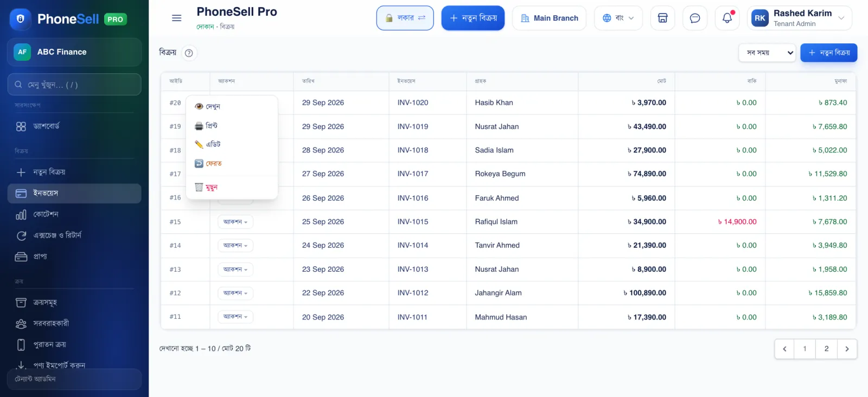Image resolution: width=868 pixels, height=397 pixels.
Task: Select ইনভয়েস in the sidebar
Action: [x=74, y=193]
